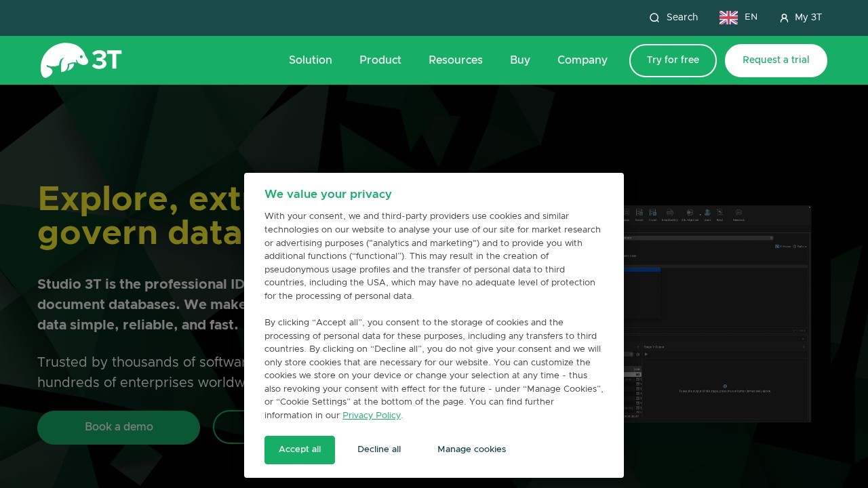Click the search magnifier icon
This screenshot has width=868, height=488.
654,18
